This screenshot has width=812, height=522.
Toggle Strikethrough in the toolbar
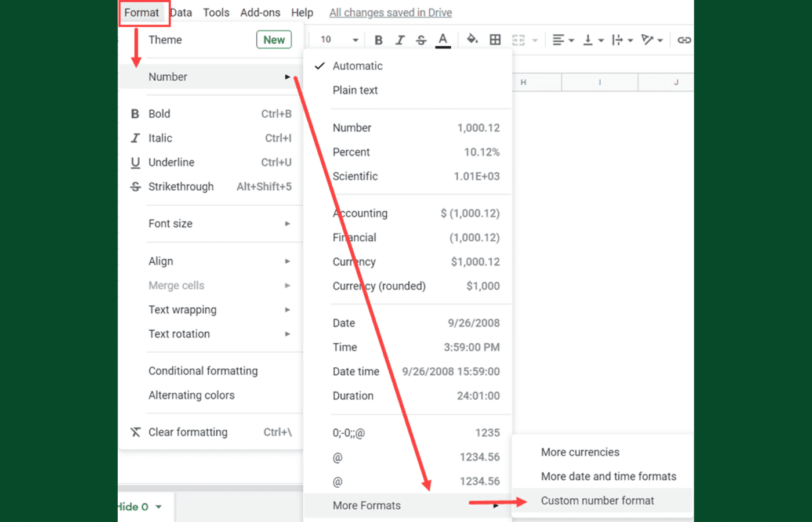[421, 40]
